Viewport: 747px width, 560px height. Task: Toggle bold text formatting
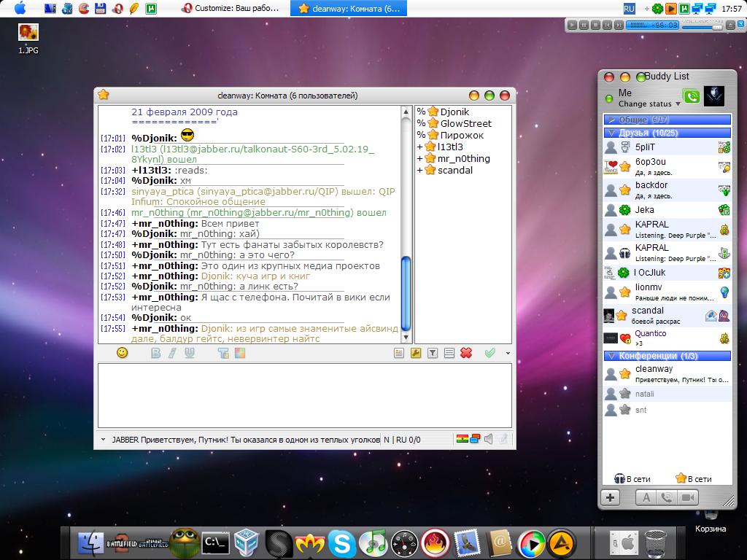coord(155,353)
